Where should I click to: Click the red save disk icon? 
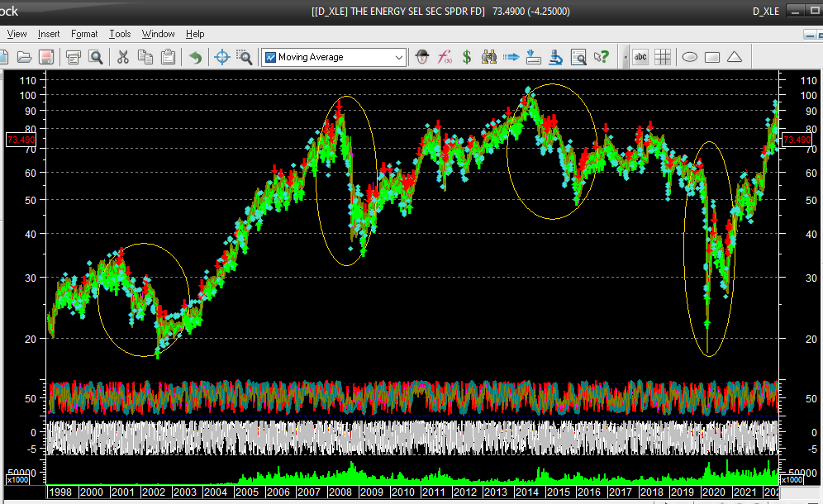pos(46,57)
